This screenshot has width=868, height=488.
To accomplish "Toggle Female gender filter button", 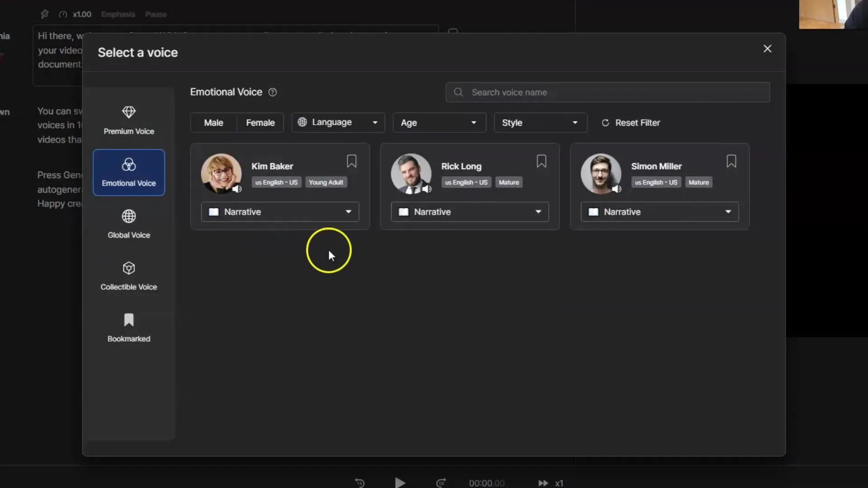I will [x=260, y=122].
